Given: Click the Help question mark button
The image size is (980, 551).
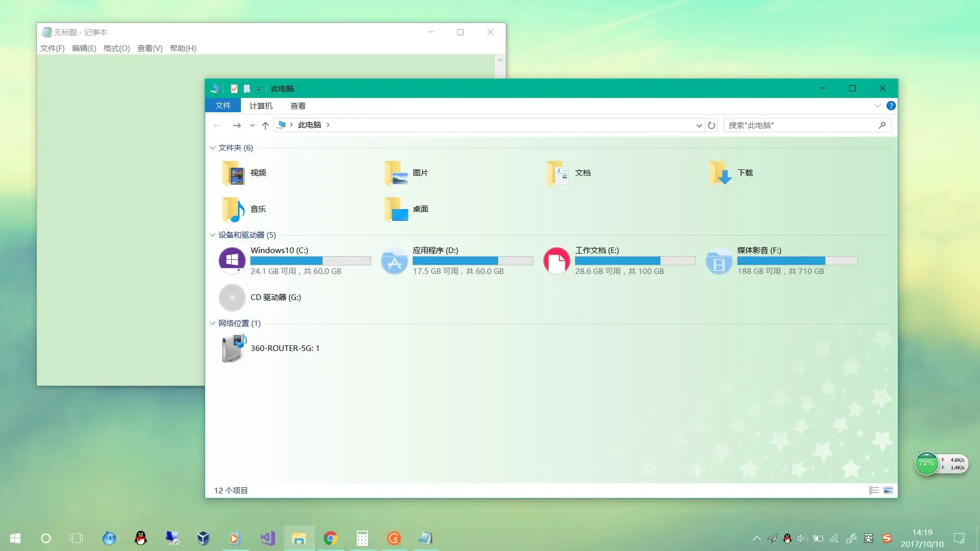Looking at the screenshot, I should [891, 106].
